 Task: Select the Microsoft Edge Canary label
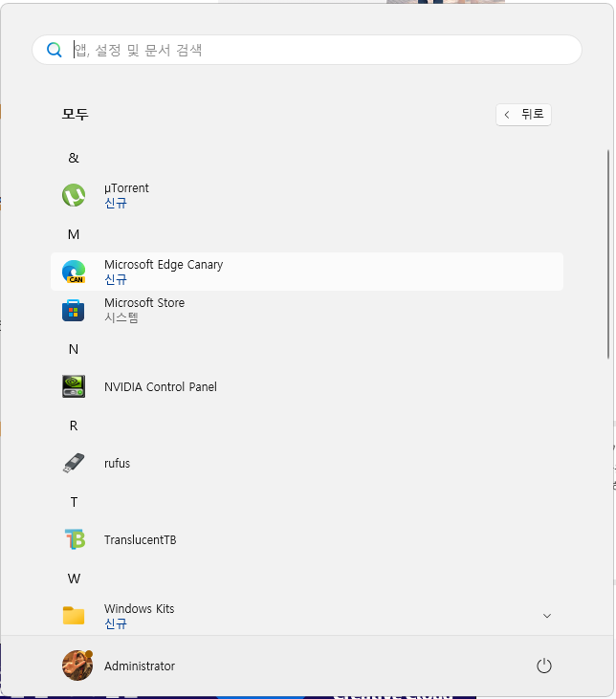(x=164, y=265)
